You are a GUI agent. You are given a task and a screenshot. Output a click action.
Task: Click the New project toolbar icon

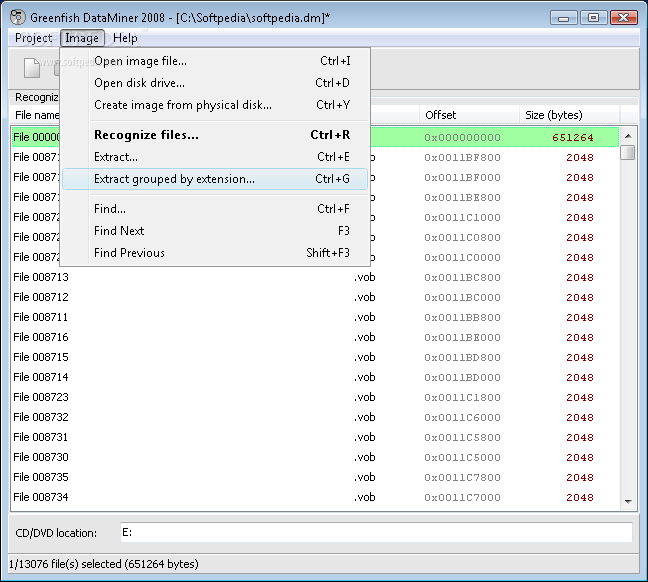click(32, 68)
